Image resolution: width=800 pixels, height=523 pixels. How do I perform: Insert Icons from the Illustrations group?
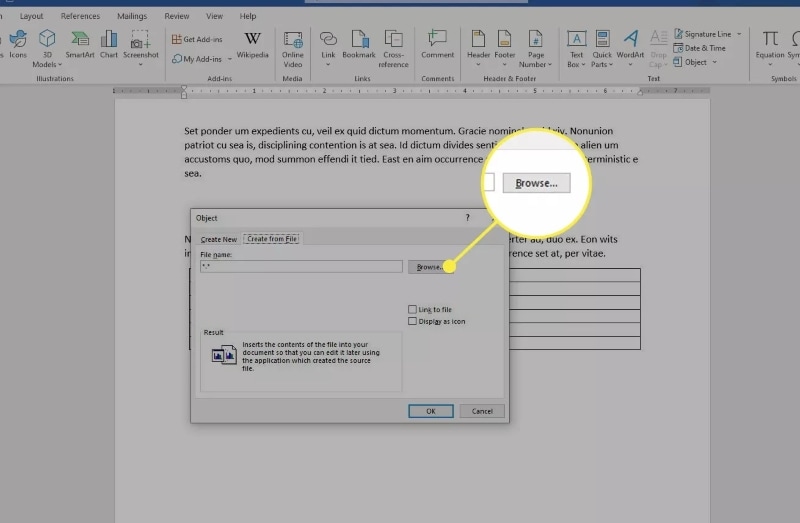[18, 44]
